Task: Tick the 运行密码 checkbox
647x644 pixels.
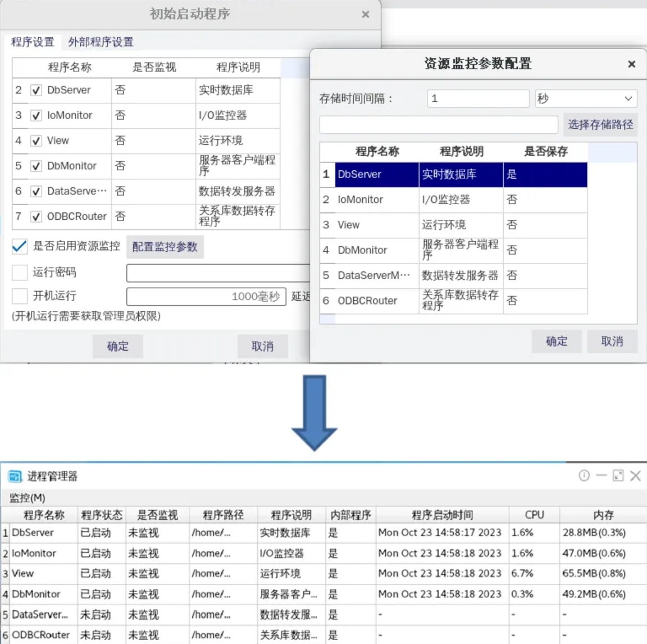Action: (x=20, y=273)
